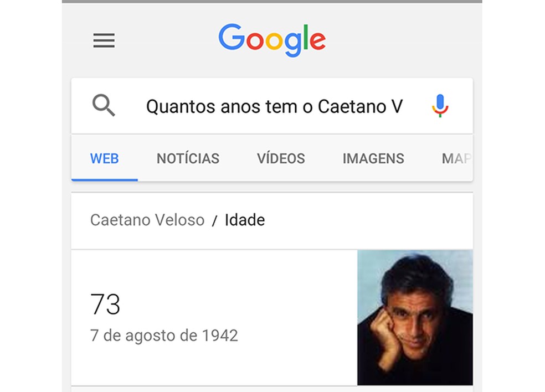Screen dimensions: 545x392
Task: Select the WEB results tab
Action: click(104, 158)
